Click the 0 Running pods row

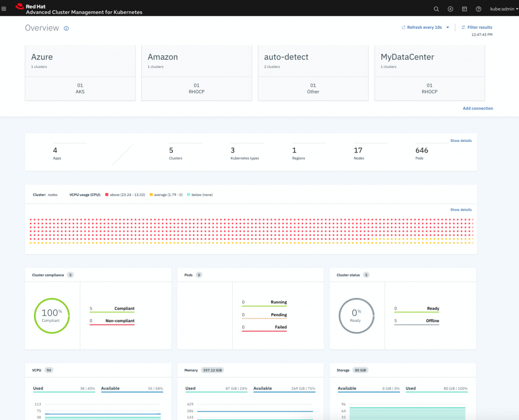[264, 302]
